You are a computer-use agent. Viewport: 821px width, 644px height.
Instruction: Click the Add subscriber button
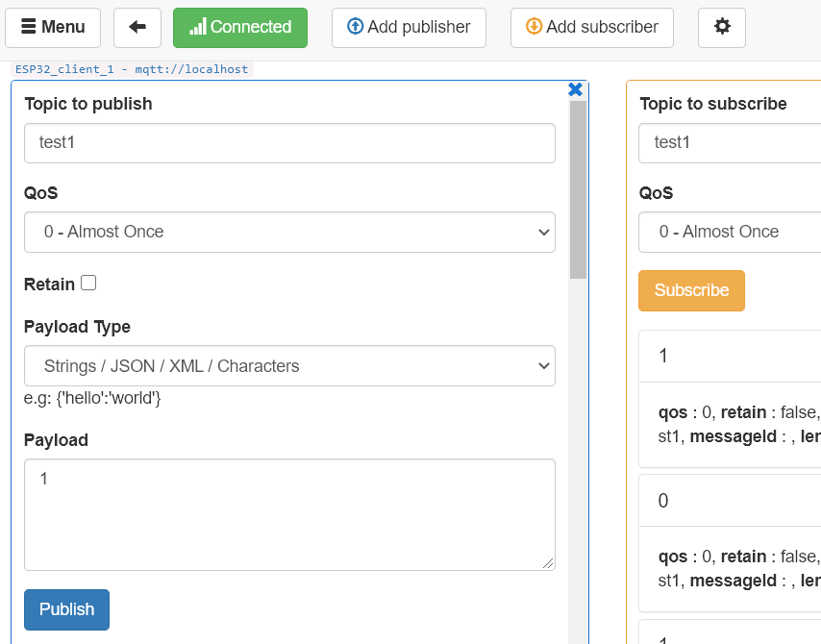pos(591,27)
